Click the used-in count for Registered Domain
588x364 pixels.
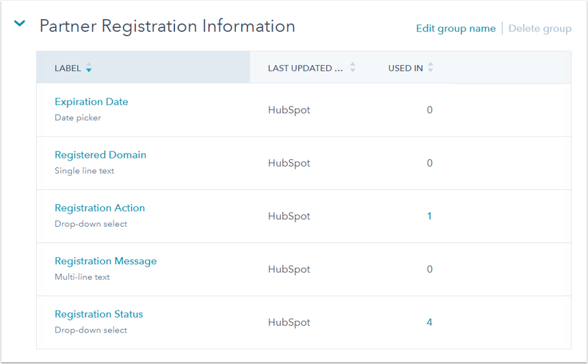click(429, 163)
